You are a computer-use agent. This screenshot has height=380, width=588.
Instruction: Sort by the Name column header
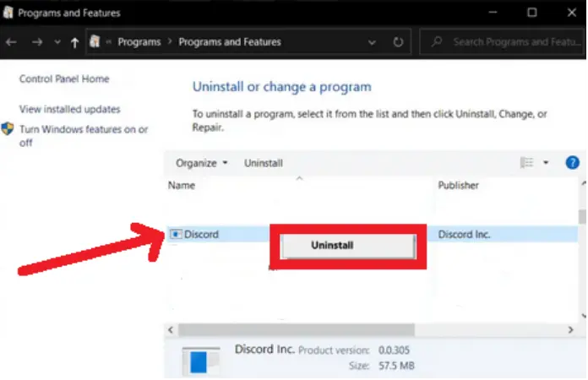coord(182,185)
